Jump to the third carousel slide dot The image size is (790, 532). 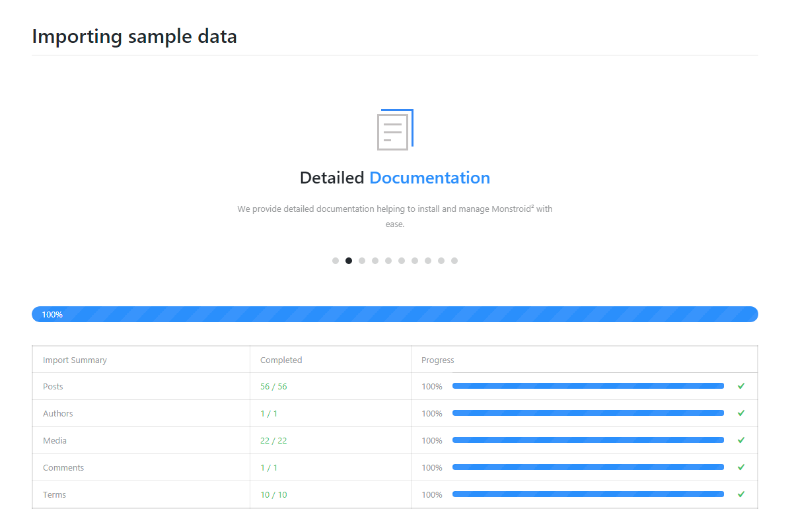tap(362, 261)
